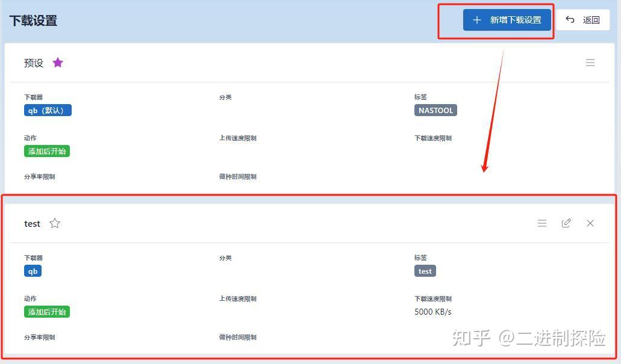The height and width of the screenshot is (364, 621).
Task: Click the 5000 KB/s download speed value
Action: [x=433, y=312]
